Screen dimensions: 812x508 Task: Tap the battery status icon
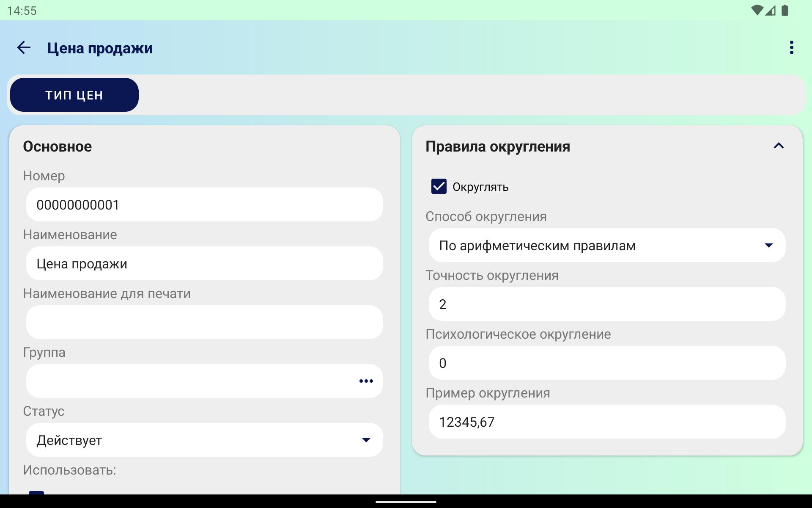pos(785,11)
